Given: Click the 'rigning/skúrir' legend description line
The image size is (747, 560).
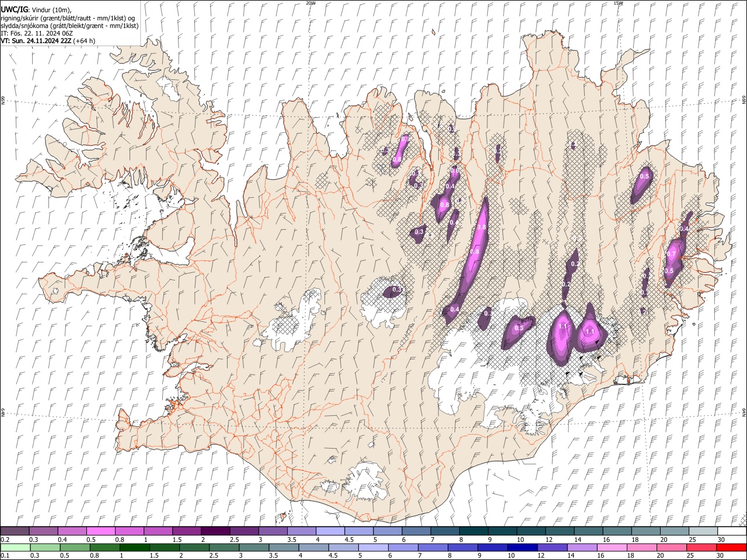Looking at the screenshot, I should 68,18.
